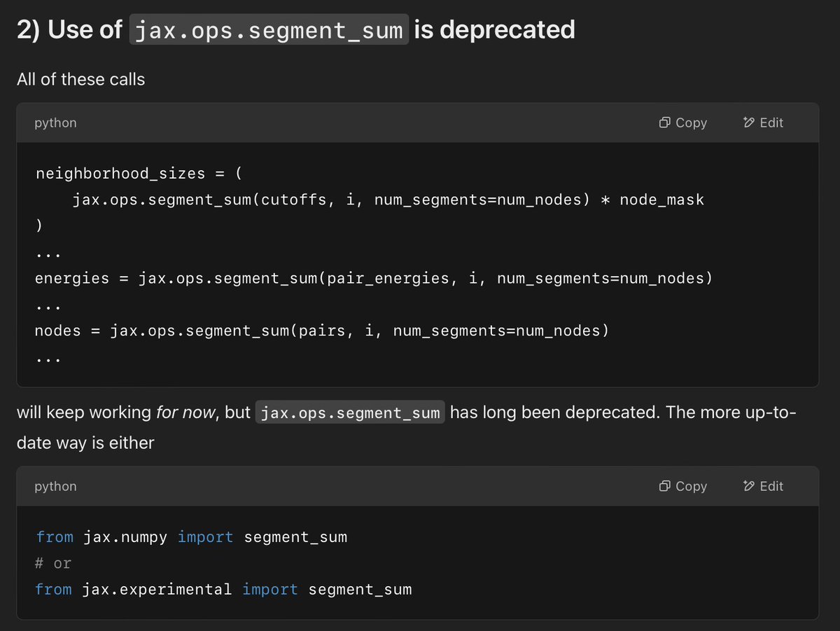
Task: Click the line containing 'cutoffs' and node_mask
Action: 388,200
